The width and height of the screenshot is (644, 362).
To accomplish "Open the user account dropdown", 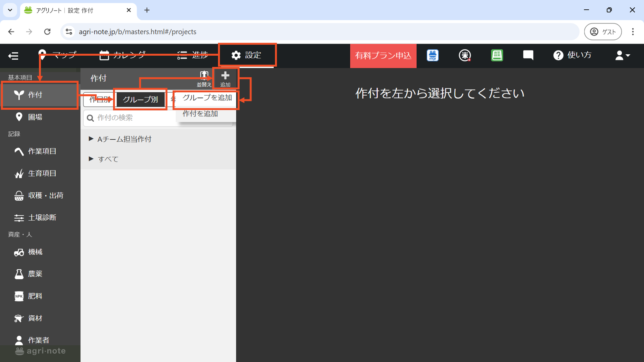I will pos(622,55).
